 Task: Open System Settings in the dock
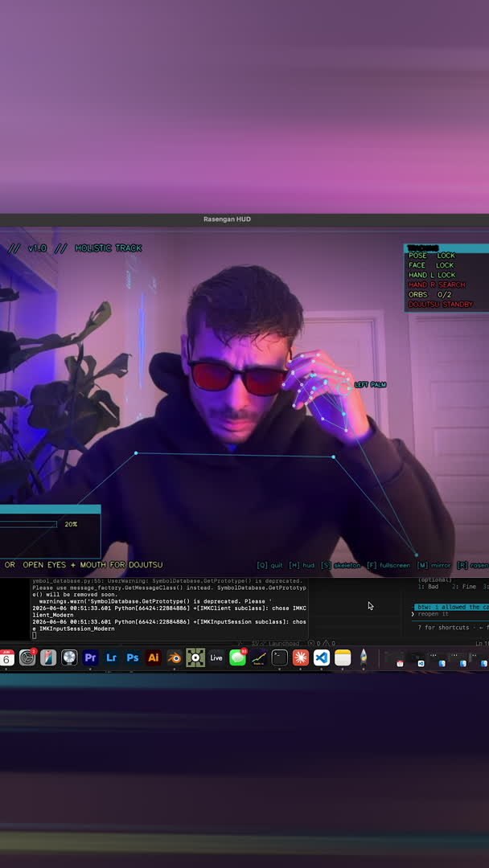tap(27, 657)
